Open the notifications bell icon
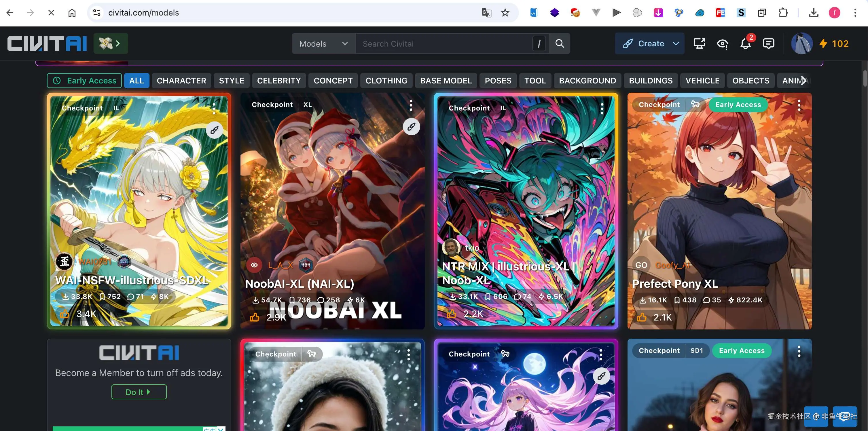 (x=745, y=44)
